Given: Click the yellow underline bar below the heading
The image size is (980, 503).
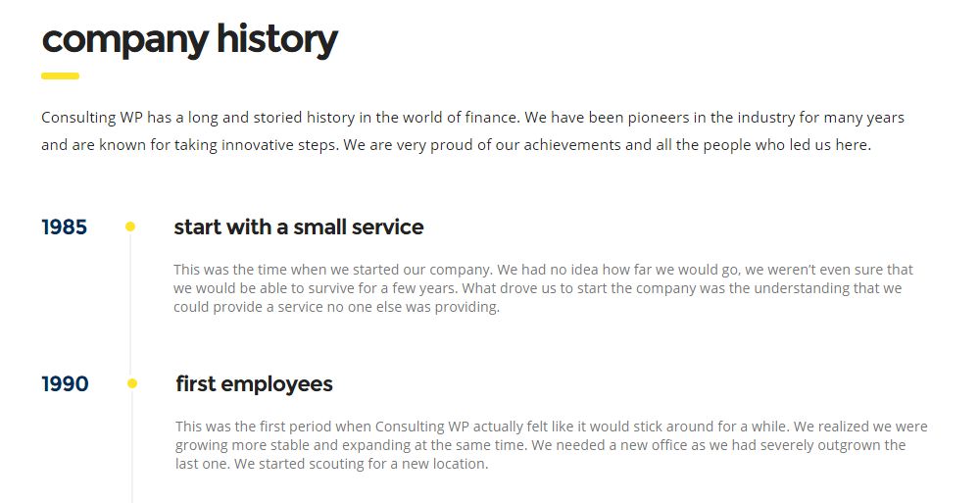Looking at the screenshot, I should [60, 76].
